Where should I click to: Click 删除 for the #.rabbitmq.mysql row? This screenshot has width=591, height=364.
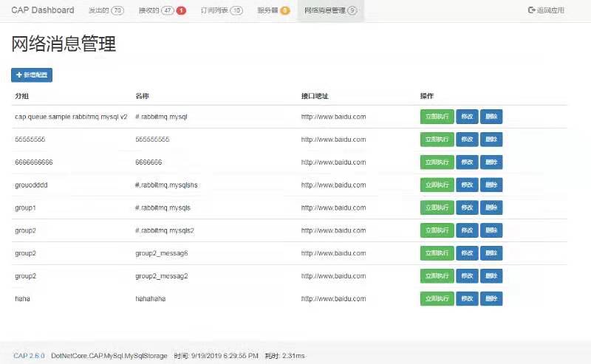coord(491,117)
